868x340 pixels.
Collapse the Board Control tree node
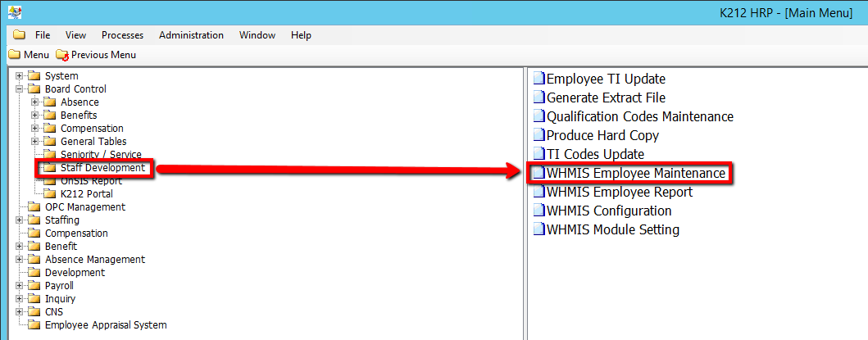coord(19,89)
